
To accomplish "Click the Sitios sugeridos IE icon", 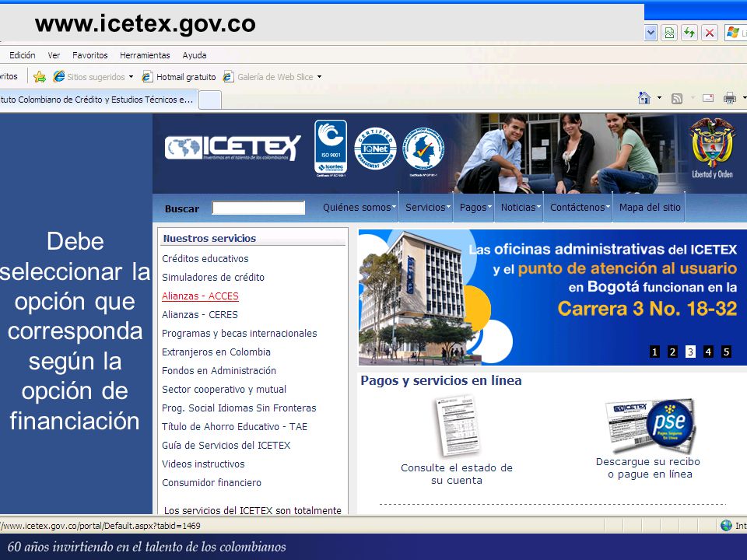I will (x=59, y=76).
